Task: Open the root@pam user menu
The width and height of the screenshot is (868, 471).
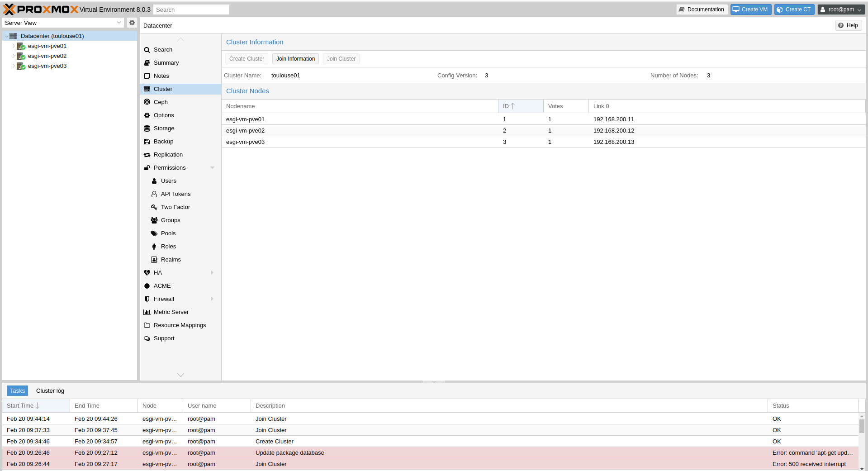Action: [x=841, y=10]
